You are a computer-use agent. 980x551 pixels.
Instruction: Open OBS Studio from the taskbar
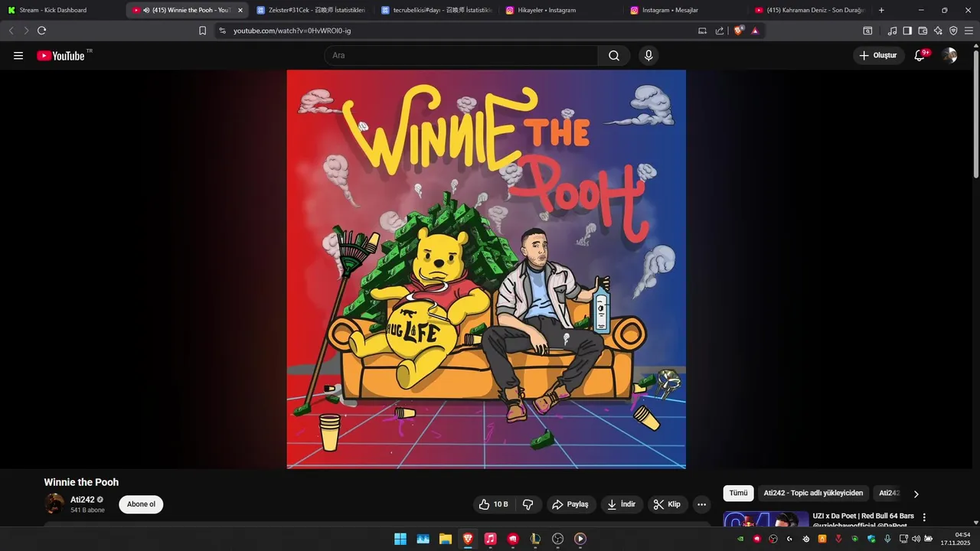[x=557, y=539]
